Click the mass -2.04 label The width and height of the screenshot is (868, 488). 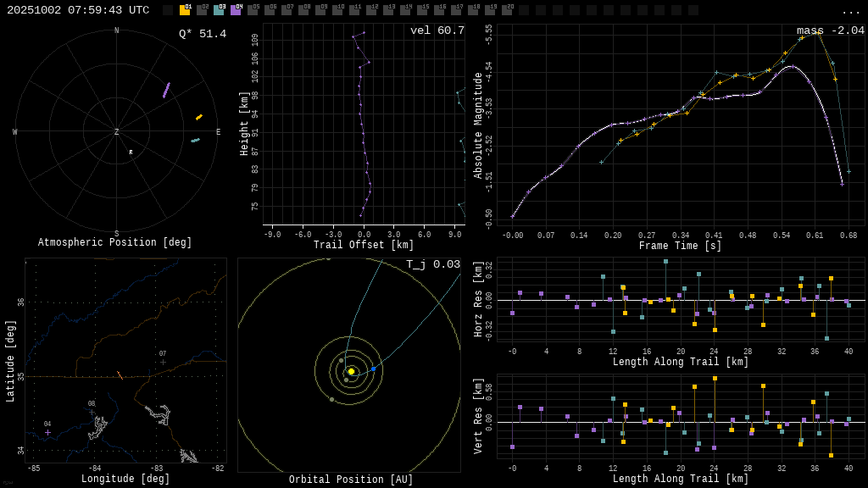(x=830, y=30)
